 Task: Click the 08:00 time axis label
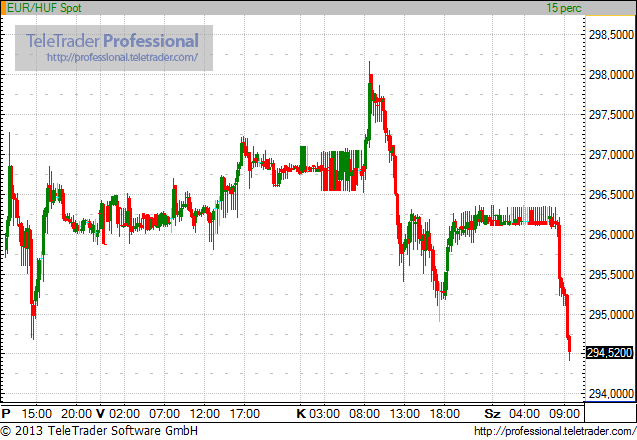[x=364, y=414]
